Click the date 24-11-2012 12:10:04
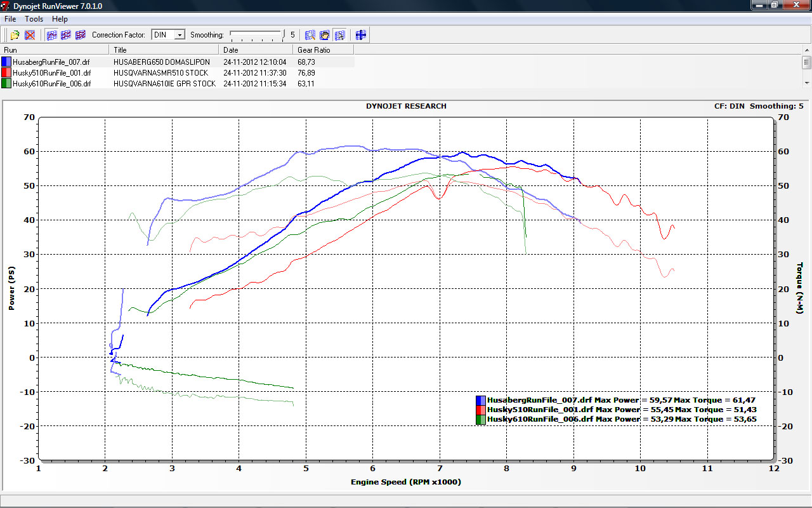812x508 pixels. pos(255,62)
